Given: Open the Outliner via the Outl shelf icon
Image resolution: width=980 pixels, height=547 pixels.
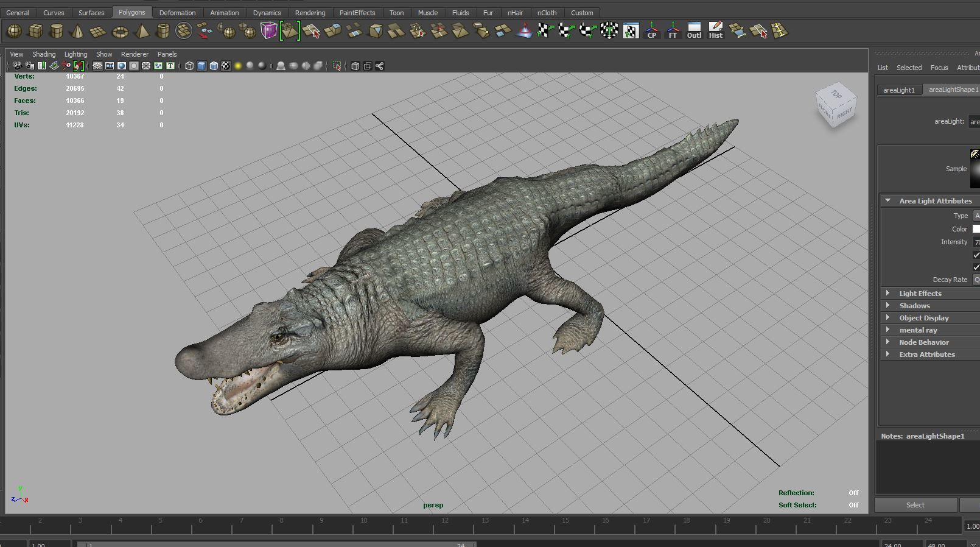Looking at the screenshot, I should tap(694, 30).
